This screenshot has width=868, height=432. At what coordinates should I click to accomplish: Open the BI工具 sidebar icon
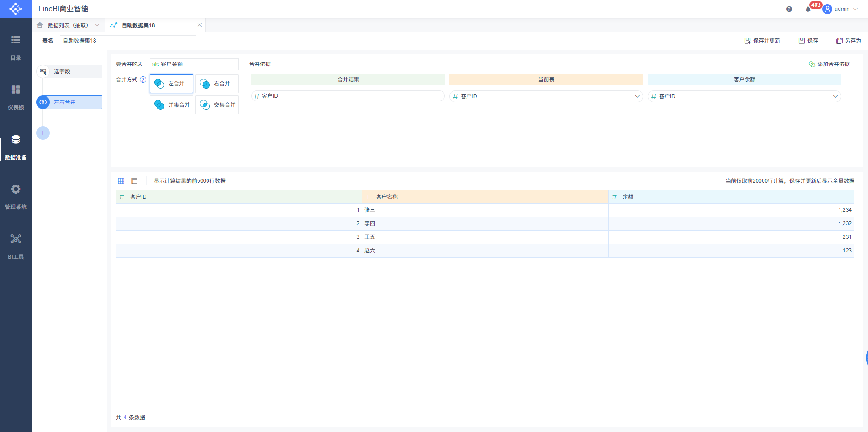(x=16, y=239)
